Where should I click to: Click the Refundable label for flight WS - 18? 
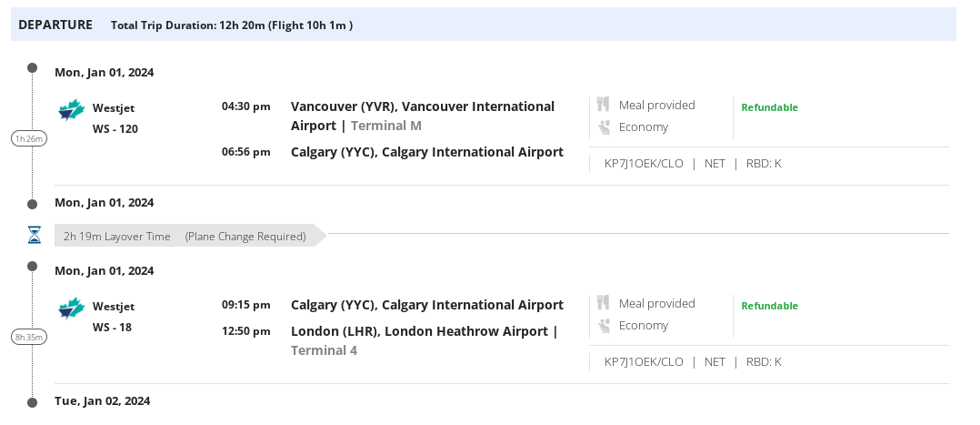[x=769, y=306]
